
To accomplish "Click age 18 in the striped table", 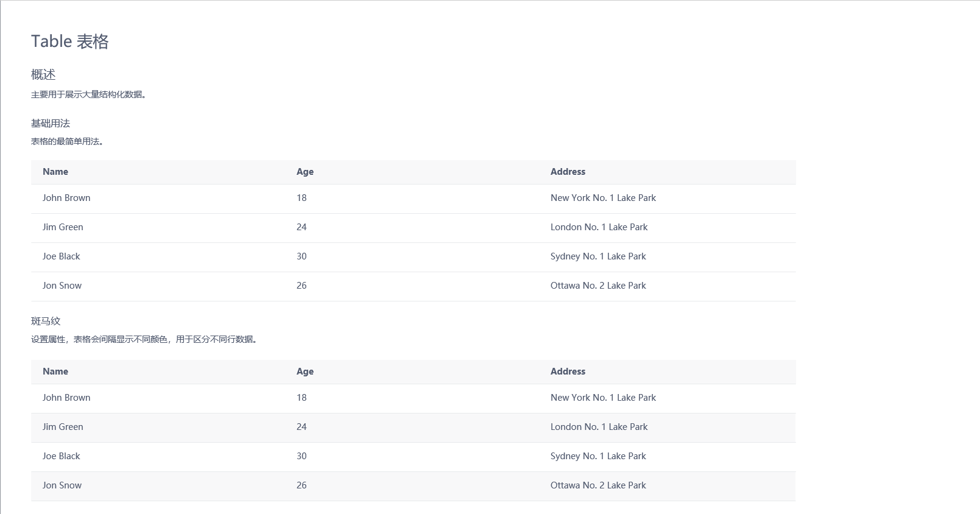I will pos(301,398).
